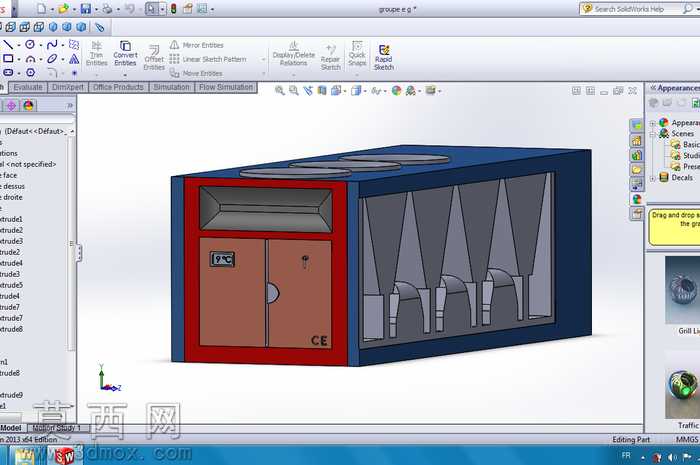Open DisplayManager tab with color wheel
Screen dimensions: 700x465
pyautogui.click(x=28, y=105)
